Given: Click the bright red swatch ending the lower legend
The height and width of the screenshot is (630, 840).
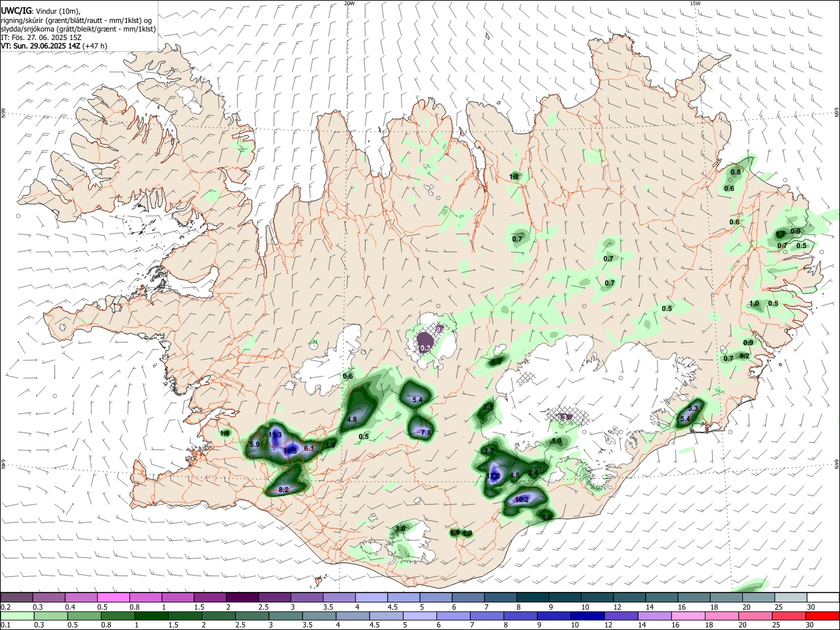Looking at the screenshot, I should click(x=822, y=616).
